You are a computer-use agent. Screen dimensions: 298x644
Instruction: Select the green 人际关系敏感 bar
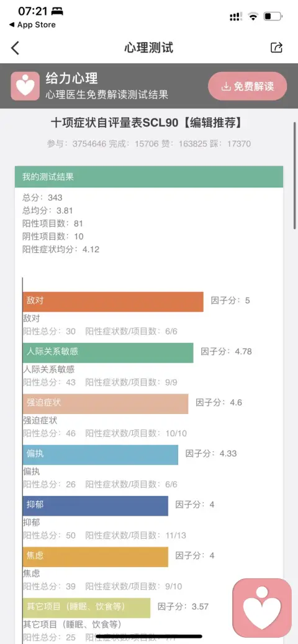tap(108, 353)
